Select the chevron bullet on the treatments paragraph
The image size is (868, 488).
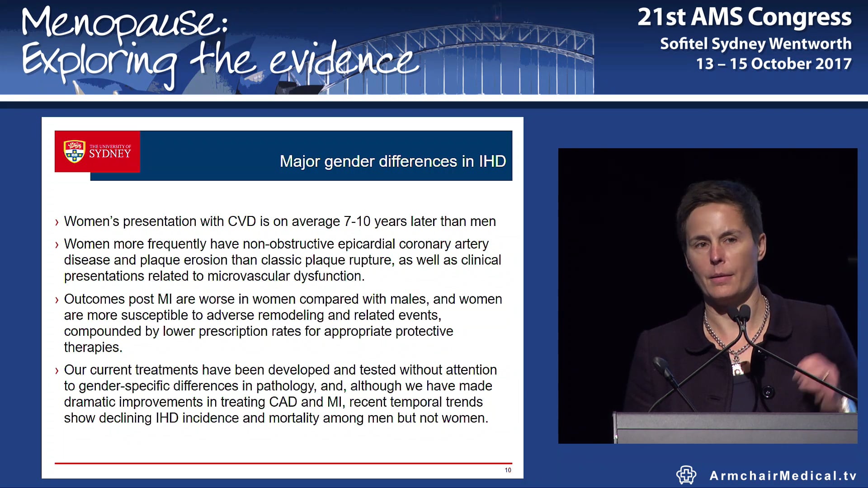[x=57, y=370]
